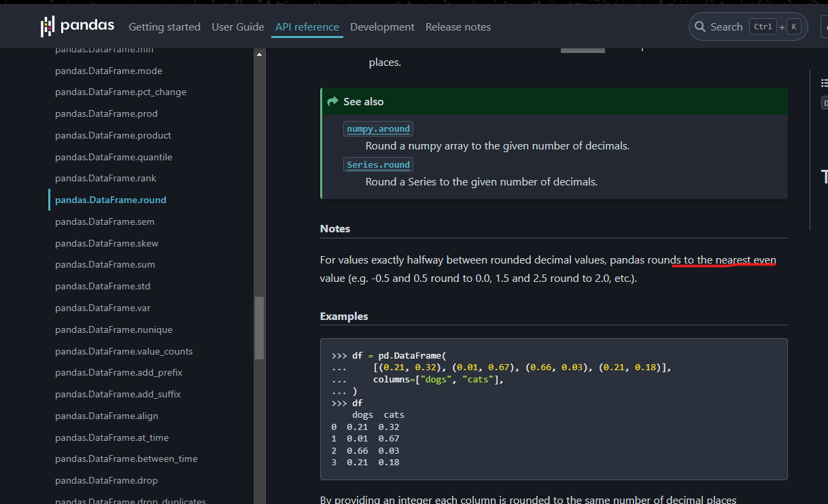Open the Development section
The width and height of the screenshot is (828, 504).
(382, 27)
